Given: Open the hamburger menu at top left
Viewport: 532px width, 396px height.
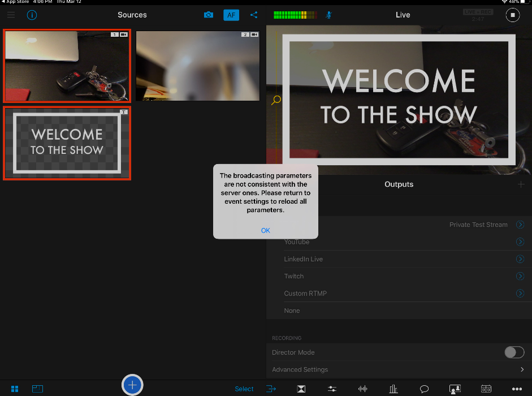Looking at the screenshot, I should coord(11,15).
